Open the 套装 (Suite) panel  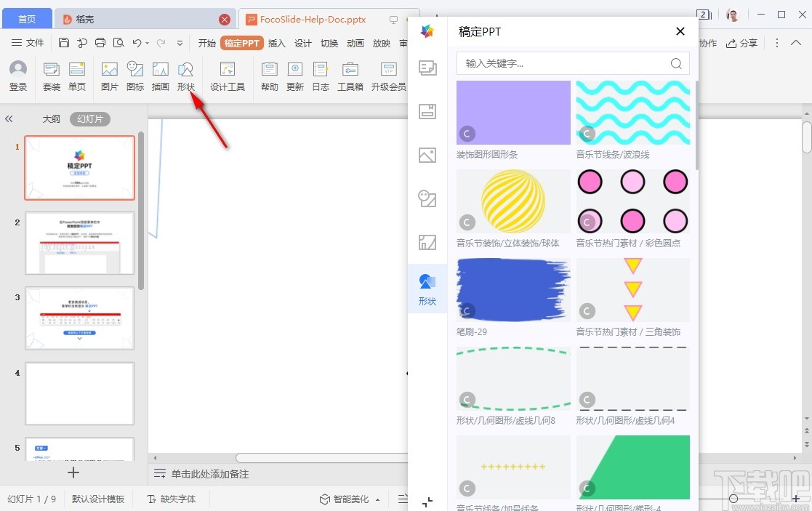pos(50,76)
